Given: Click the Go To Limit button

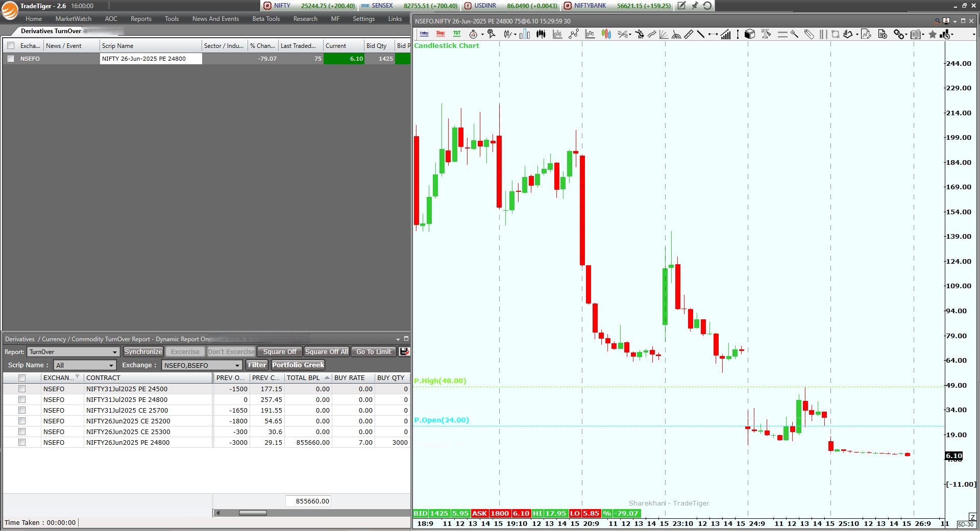Looking at the screenshot, I should click(x=374, y=351).
